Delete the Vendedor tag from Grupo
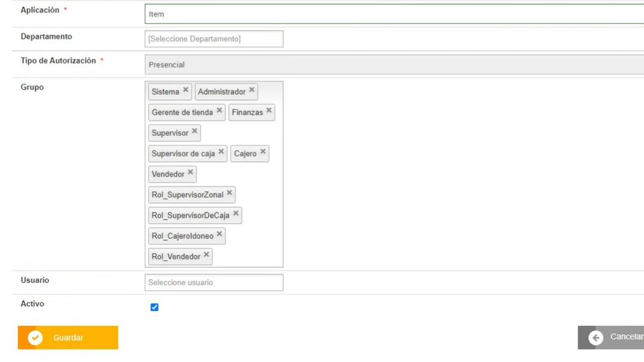The height and width of the screenshot is (362, 644). [x=191, y=173]
